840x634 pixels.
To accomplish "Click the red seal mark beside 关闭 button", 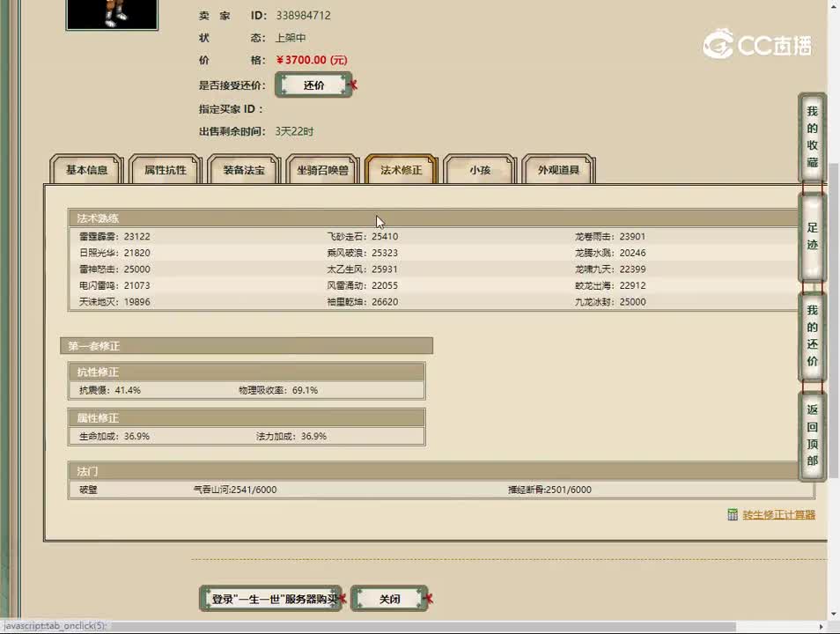I will pyautogui.click(x=428, y=599).
